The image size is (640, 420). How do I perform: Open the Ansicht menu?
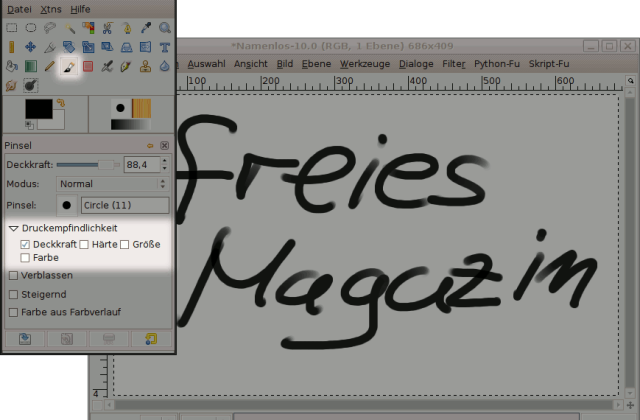(x=251, y=64)
